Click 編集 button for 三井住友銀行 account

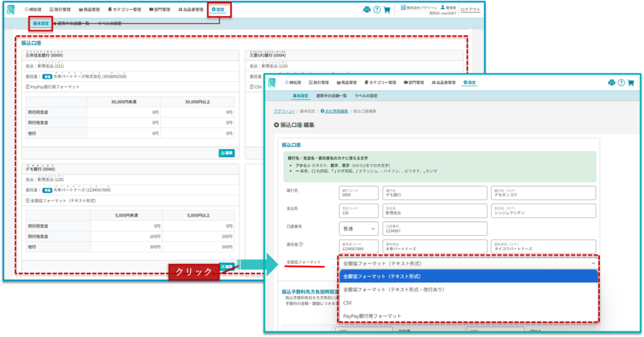226,153
